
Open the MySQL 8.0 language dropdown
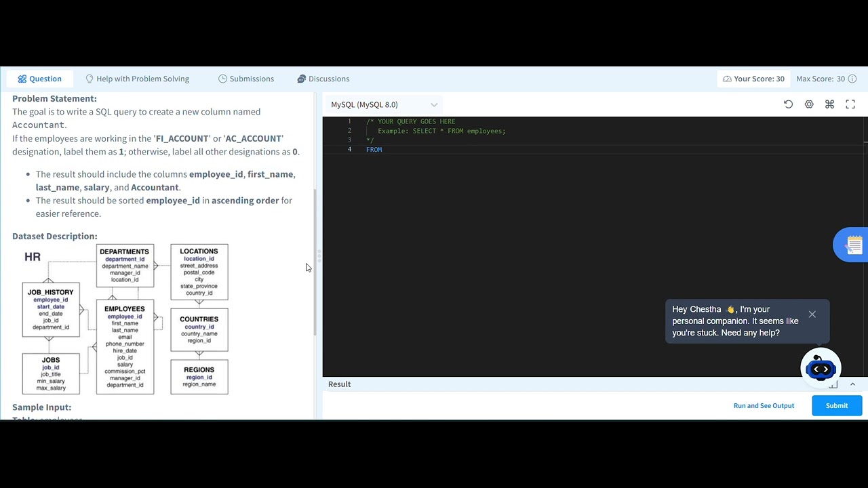click(384, 104)
